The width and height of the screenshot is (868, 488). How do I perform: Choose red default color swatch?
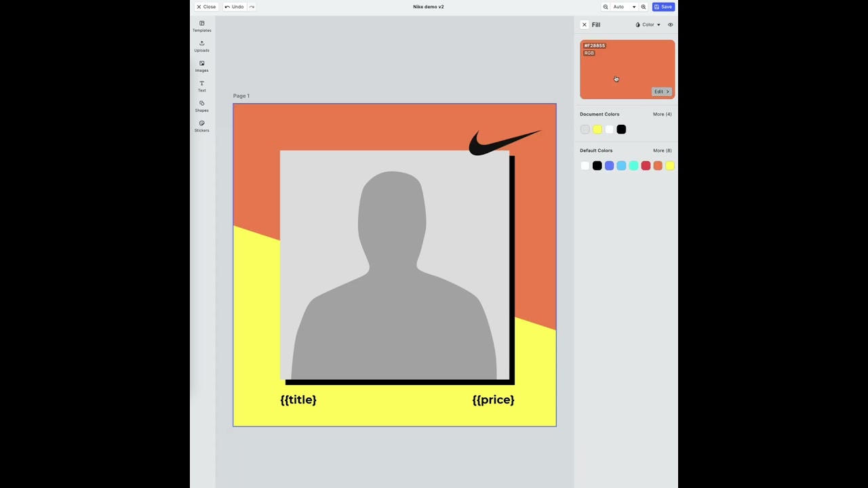pyautogui.click(x=646, y=165)
